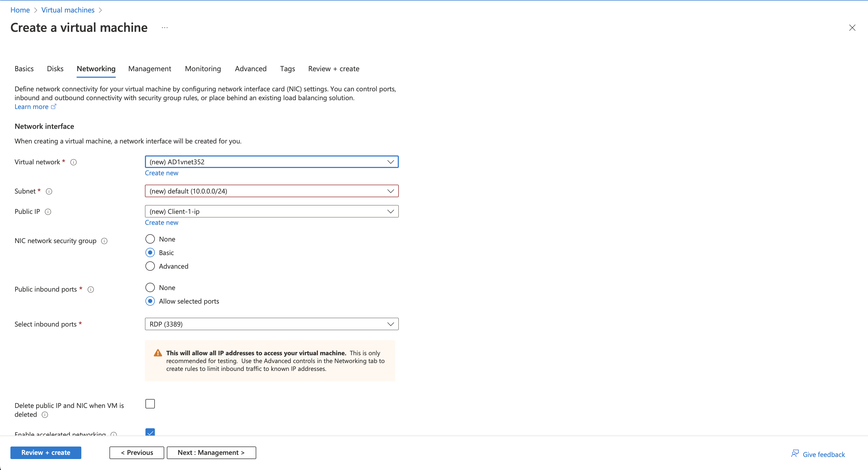This screenshot has height=470, width=868.
Task: Click the Subnet info icon
Action: [49, 191]
